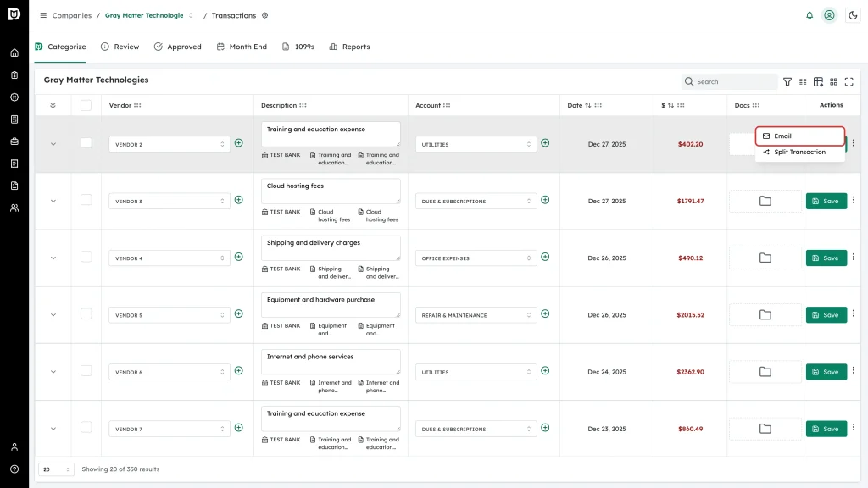Open company switcher Gray Matter Technologie

149,15
